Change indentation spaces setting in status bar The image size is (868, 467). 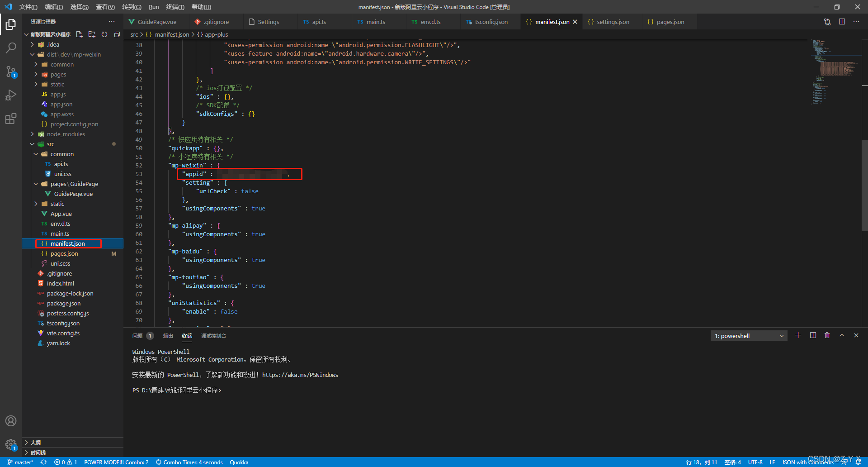coord(732,462)
